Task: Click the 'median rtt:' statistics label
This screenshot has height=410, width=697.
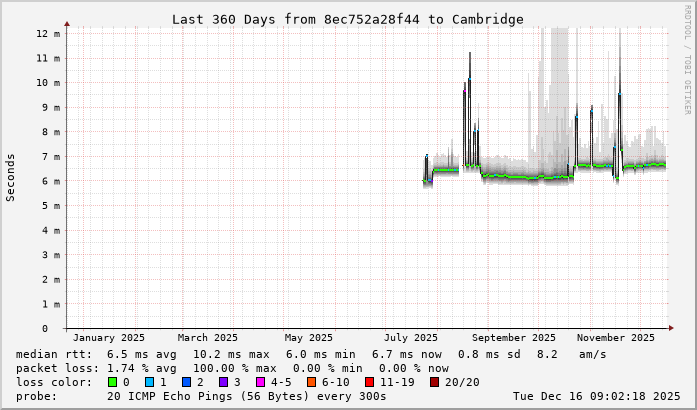Action: [x=54, y=354]
